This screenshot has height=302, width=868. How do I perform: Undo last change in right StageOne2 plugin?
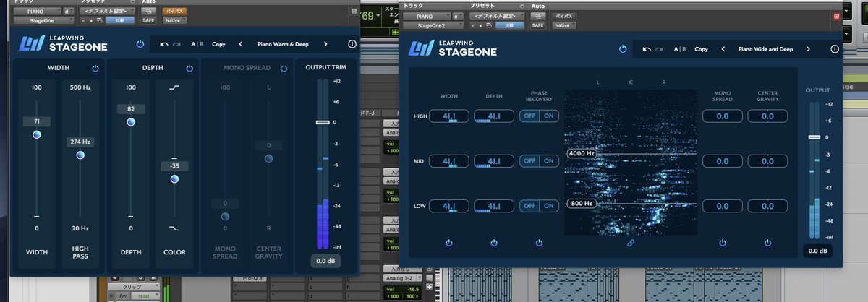tap(645, 49)
